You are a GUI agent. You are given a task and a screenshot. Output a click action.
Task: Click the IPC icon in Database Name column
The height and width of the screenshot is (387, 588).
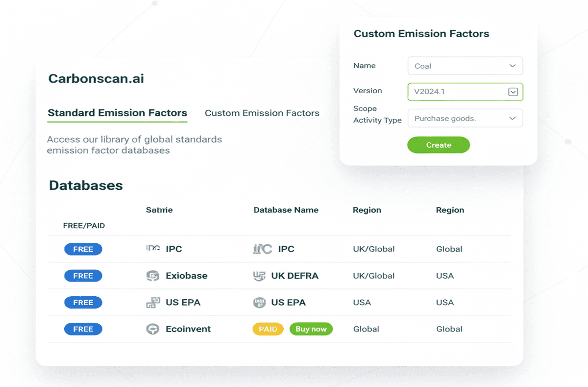[262, 249]
